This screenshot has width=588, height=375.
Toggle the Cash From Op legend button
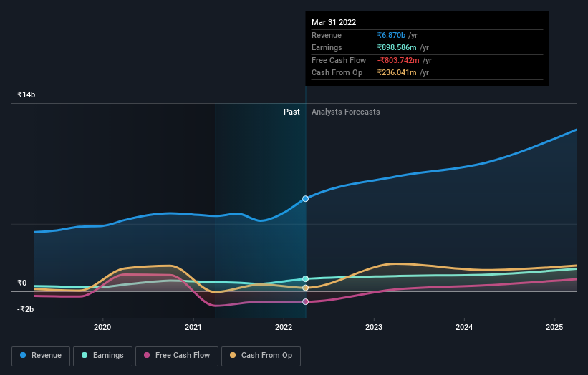click(x=261, y=356)
